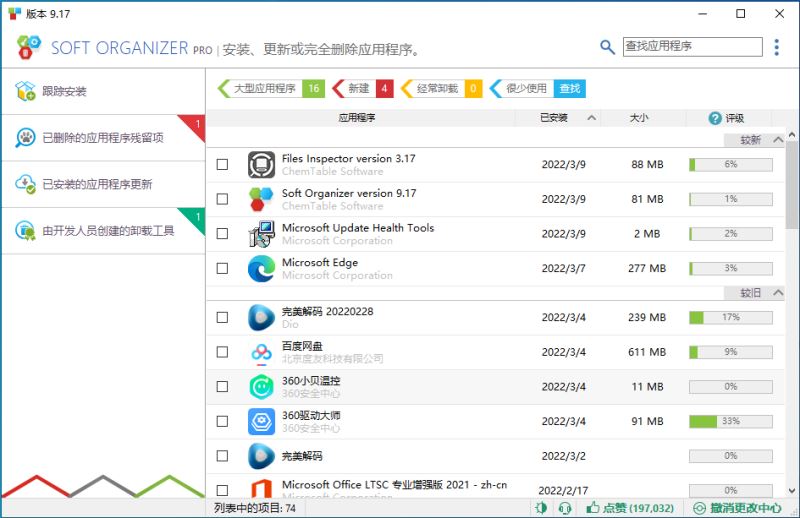Open 撤消更改中心
Viewport: 800px width, 518px height.
737,508
